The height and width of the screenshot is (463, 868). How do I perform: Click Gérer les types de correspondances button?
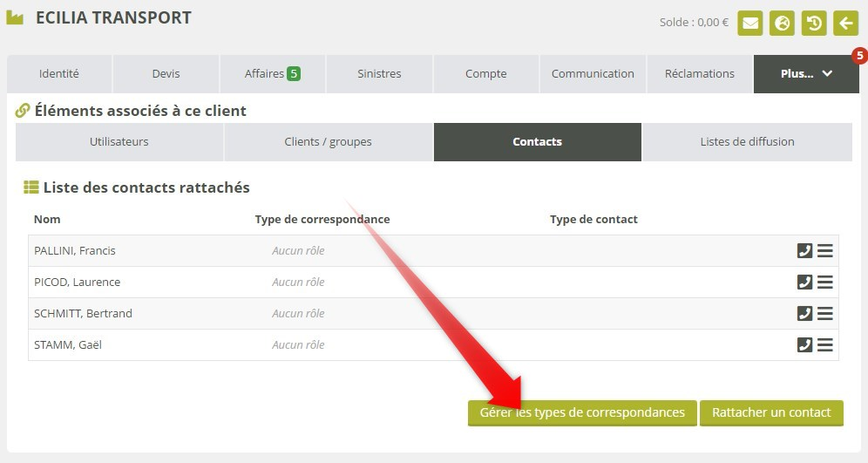click(x=582, y=412)
